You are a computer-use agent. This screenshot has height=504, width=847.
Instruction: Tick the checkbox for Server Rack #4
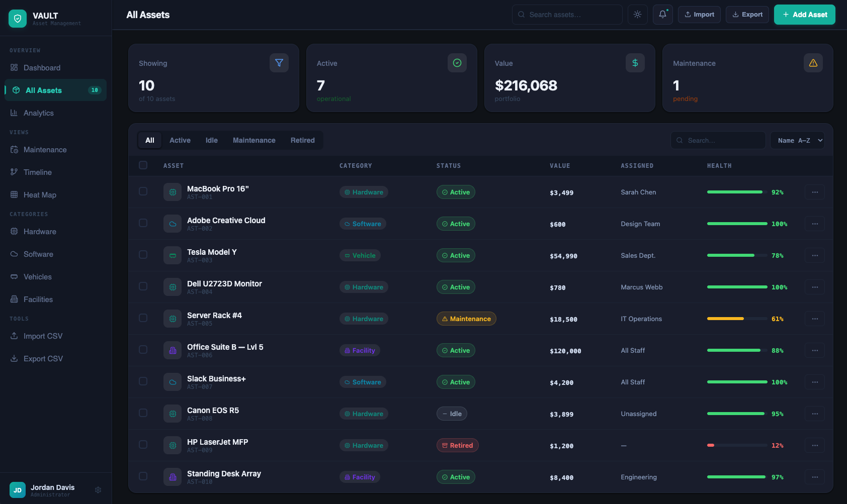click(143, 318)
